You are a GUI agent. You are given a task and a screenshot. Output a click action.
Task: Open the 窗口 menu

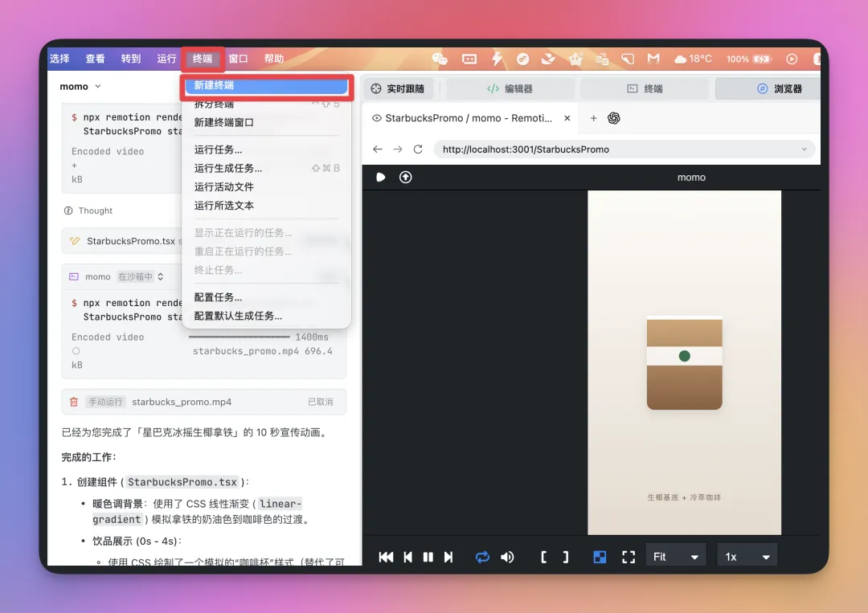pos(238,59)
